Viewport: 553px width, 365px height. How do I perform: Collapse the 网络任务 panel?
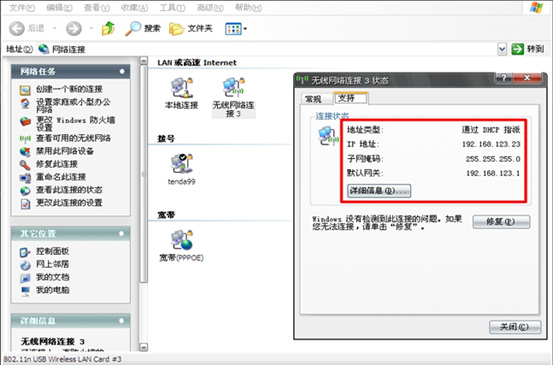tap(122, 71)
